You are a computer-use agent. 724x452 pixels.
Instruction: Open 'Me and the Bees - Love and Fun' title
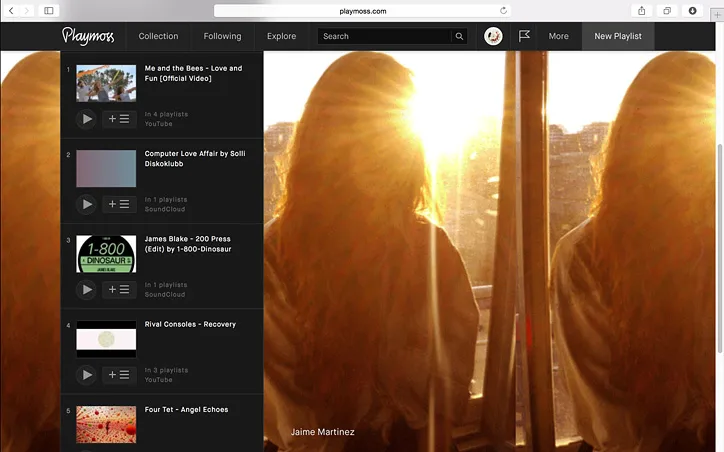click(x=193, y=73)
